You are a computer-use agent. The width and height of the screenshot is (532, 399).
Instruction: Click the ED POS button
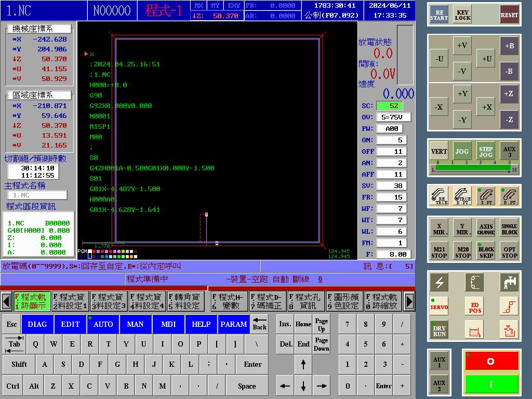(x=475, y=307)
